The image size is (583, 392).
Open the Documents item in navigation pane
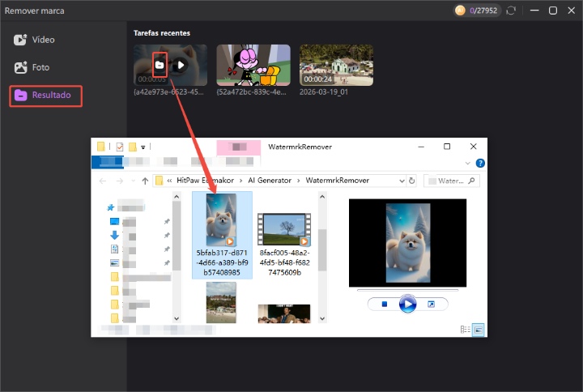point(114,249)
